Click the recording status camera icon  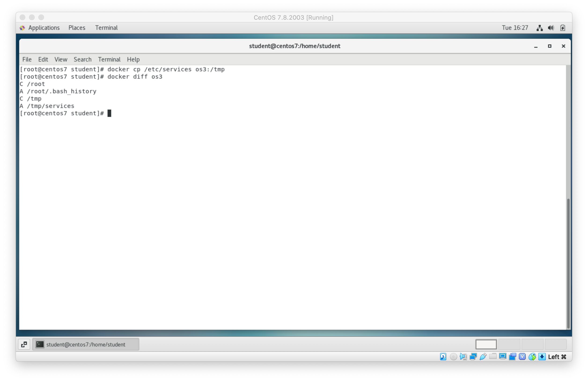click(x=512, y=356)
